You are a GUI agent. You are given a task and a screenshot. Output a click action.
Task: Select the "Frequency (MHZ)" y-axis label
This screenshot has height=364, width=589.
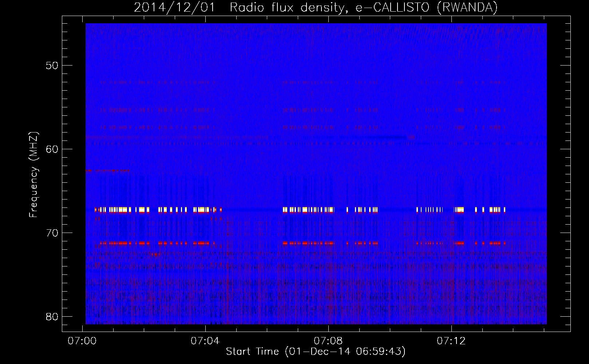point(33,175)
